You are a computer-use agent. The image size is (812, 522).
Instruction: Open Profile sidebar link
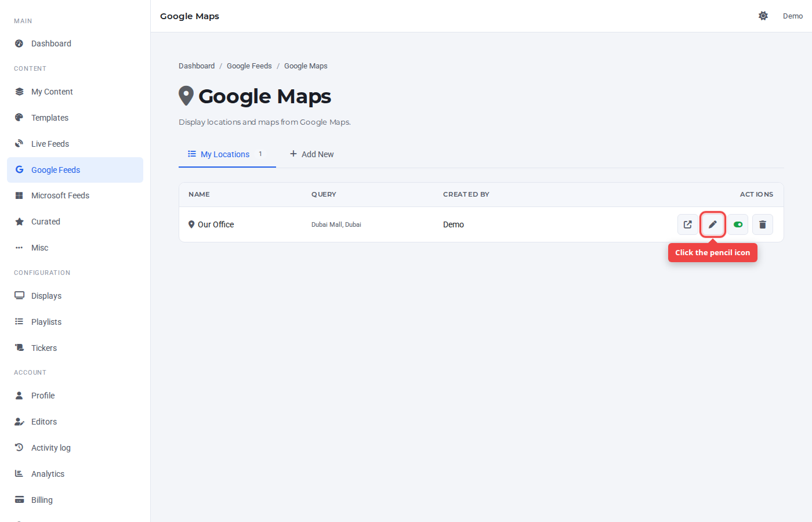pos(75,396)
